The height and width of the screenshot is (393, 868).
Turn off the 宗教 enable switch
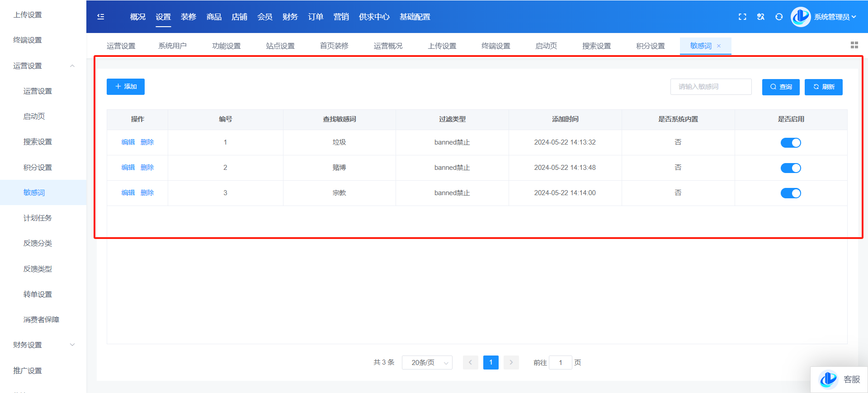tap(791, 193)
